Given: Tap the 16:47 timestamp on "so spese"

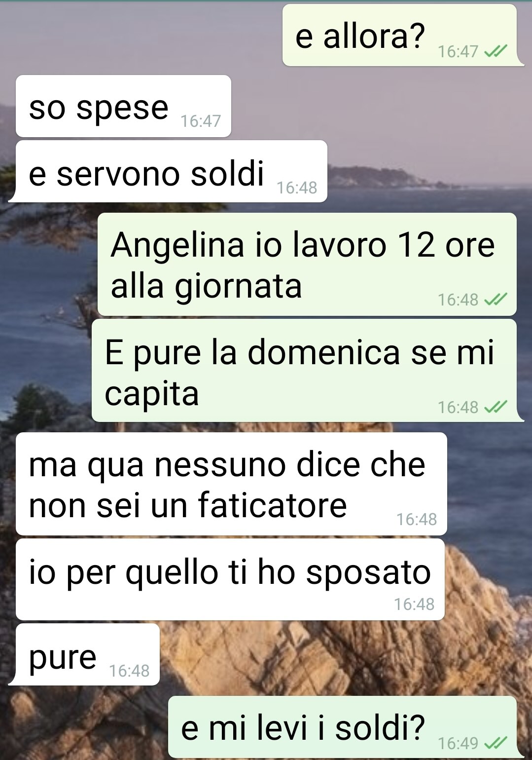Looking at the screenshot, I should [x=201, y=121].
